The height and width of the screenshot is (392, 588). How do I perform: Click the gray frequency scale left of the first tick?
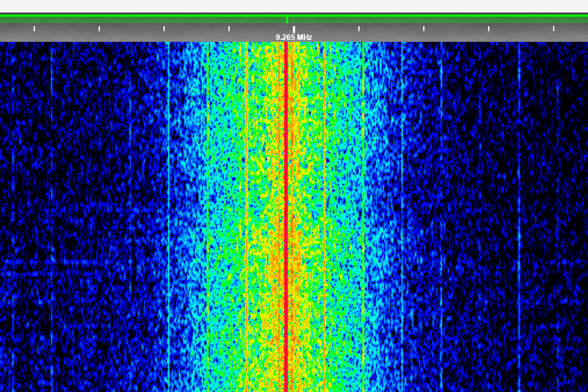(16, 32)
